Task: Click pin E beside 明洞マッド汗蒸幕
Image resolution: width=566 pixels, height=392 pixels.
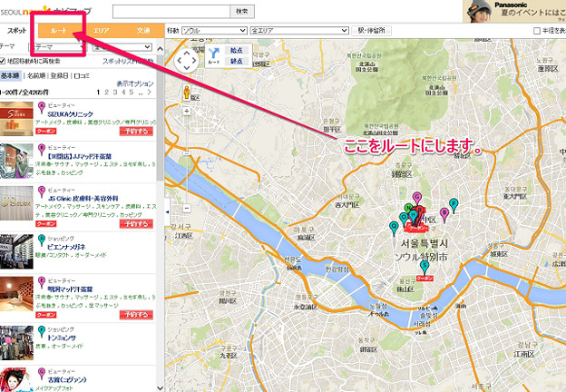Action: coord(42,282)
